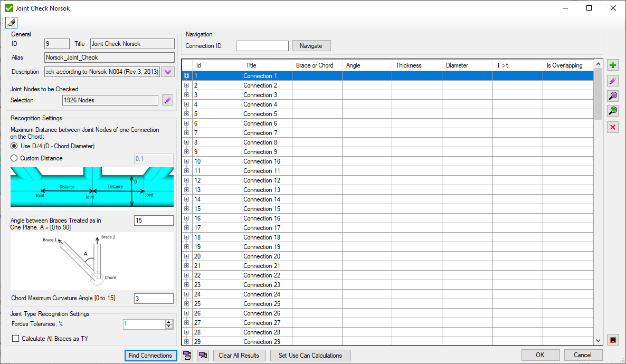Viewport: 626px width, 364px height.
Task: Click the red X delete connection icon
Action: pyautogui.click(x=612, y=127)
